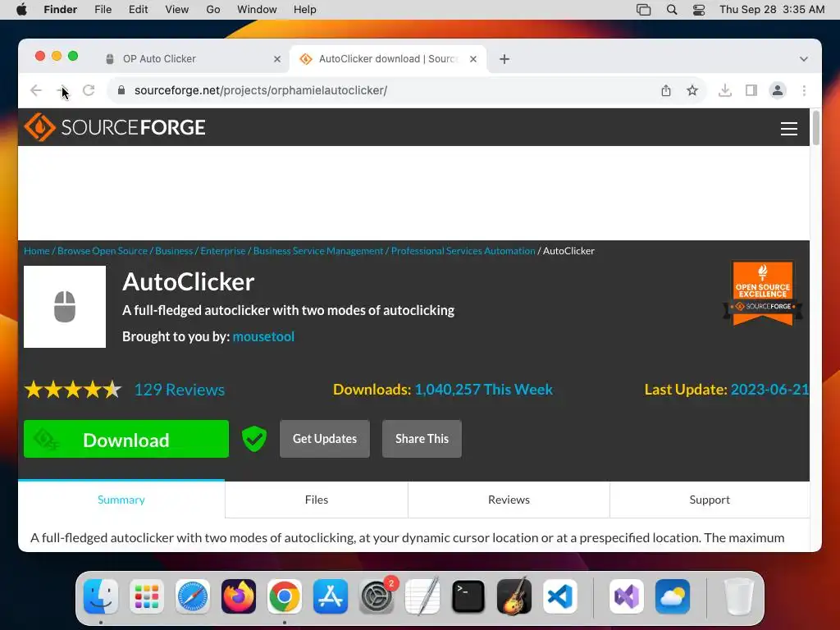The height and width of the screenshot is (630, 840).
Task: Open the Finder menu in the menu bar
Action: point(60,10)
